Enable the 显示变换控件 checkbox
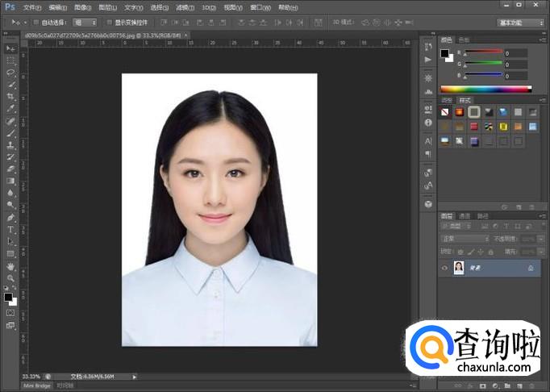Image resolution: width=550 pixels, height=392 pixels. pos(110,23)
